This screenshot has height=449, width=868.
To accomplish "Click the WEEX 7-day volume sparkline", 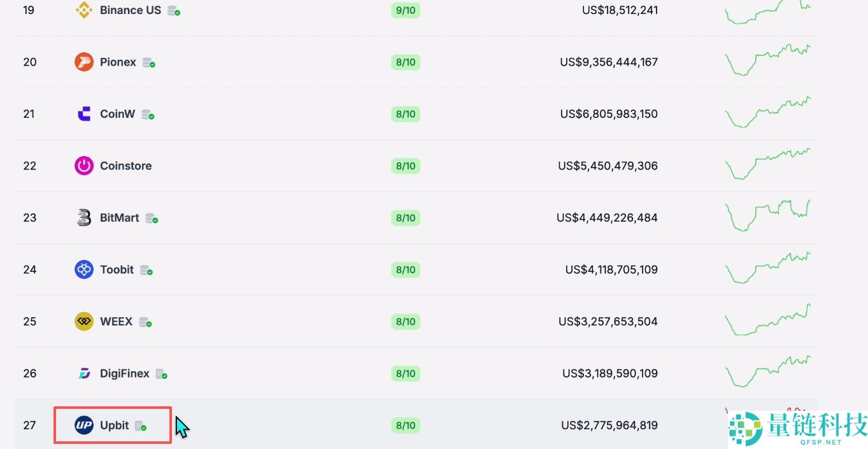I will point(767,322).
